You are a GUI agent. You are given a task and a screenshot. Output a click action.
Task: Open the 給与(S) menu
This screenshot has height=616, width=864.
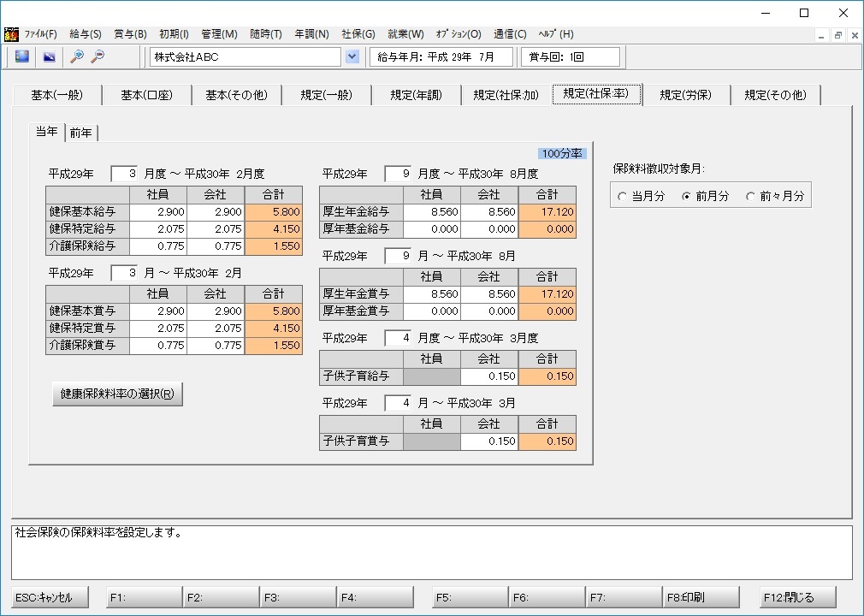click(x=86, y=34)
